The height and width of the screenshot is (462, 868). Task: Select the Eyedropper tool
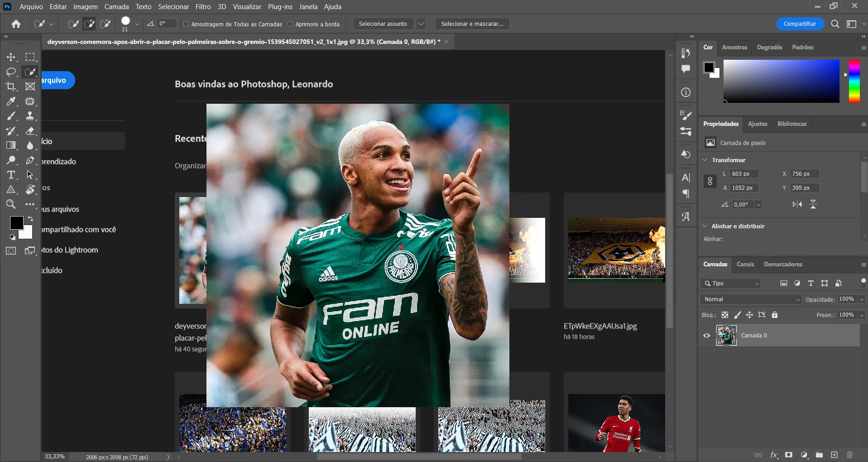11,101
